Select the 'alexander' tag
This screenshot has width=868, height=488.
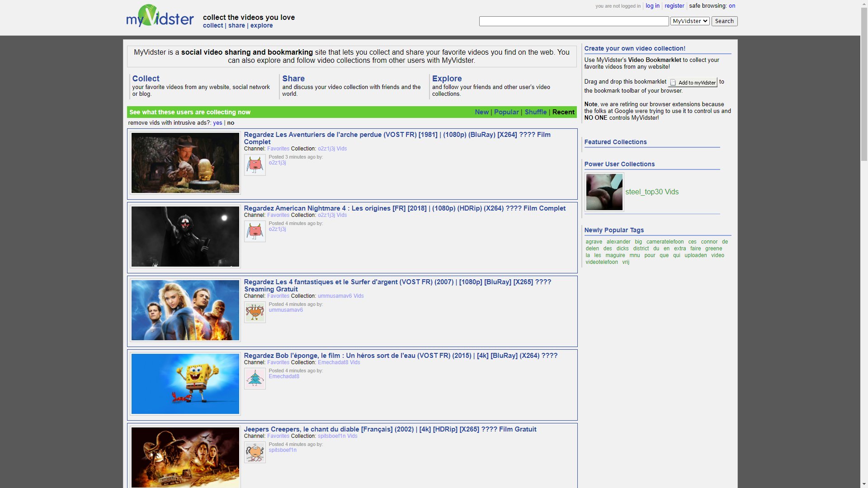point(618,242)
